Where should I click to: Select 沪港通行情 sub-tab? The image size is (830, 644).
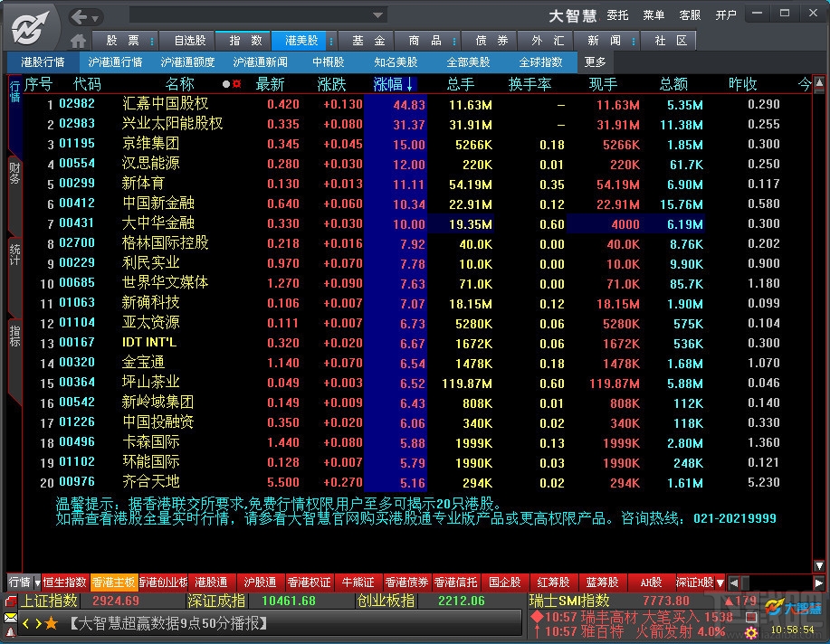coord(115,62)
